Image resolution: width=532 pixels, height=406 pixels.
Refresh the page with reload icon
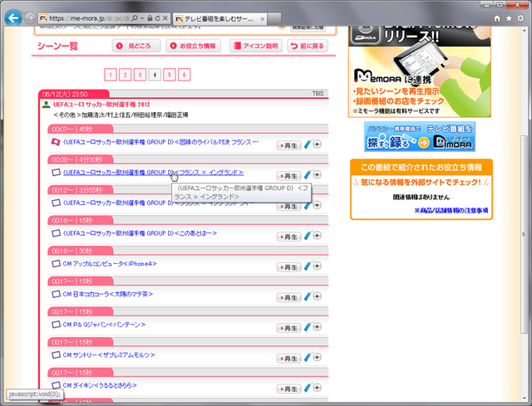[158, 18]
